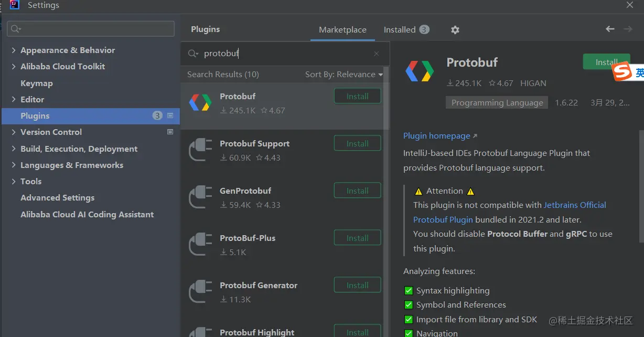The height and width of the screenshot is (337, 644).
Task: Select the Protobuf Highlight result
Action: [257, 332]
